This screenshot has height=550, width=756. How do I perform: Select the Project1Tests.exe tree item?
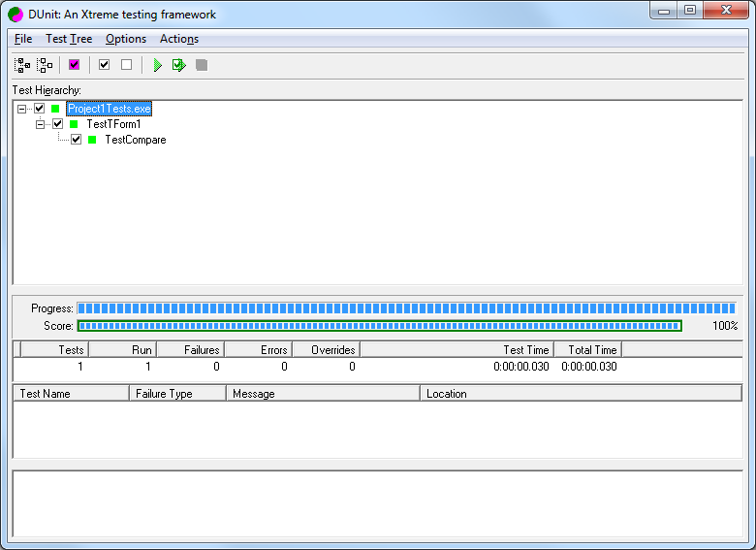pyautogui.click(x=109, y=109)
